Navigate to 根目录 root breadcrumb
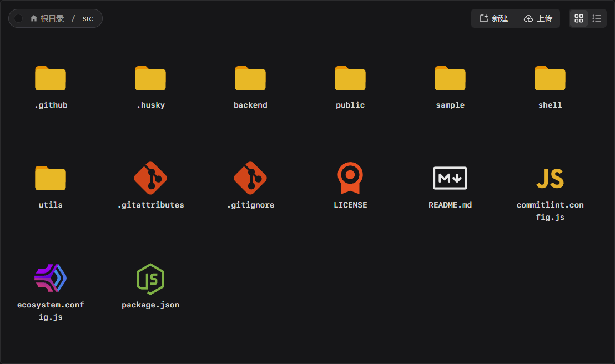This screenshot has height=364, width=615. [47, 18]
